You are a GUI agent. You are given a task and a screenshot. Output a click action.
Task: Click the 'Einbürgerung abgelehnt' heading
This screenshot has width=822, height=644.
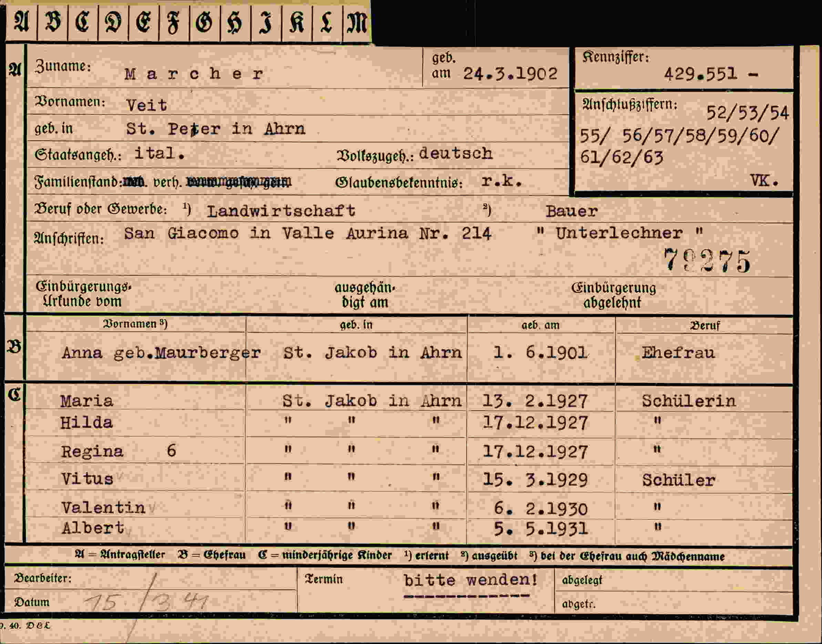coord(613,295)
